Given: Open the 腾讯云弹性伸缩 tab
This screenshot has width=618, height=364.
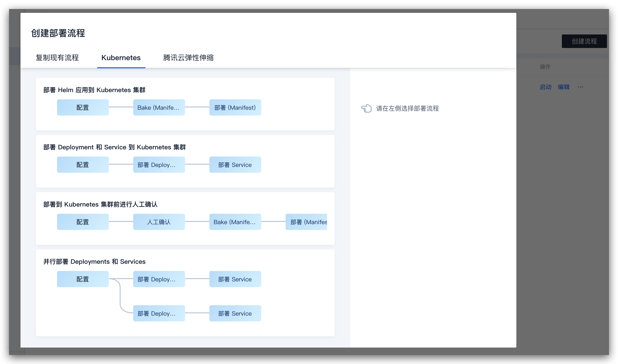Looking at the screenshot, I should (x=188, y=58).
